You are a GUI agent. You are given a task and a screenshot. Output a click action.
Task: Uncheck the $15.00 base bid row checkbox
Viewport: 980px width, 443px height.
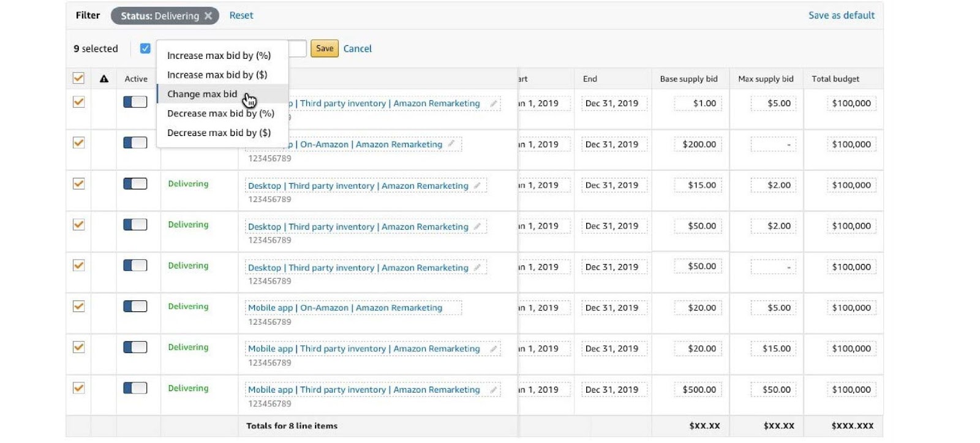(78, 183)
